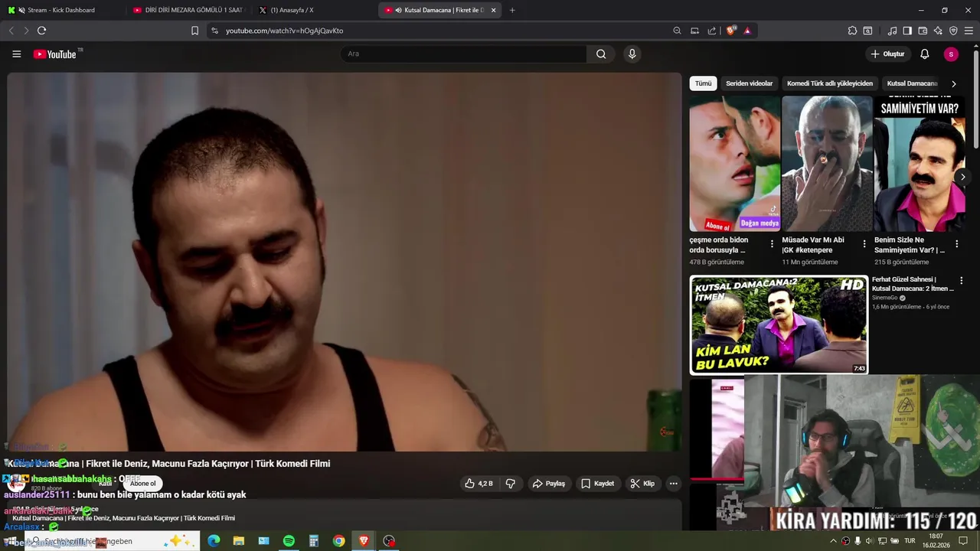980x551 pixels.
Task: Open Spotify from the taskbar
Action: 289,541
